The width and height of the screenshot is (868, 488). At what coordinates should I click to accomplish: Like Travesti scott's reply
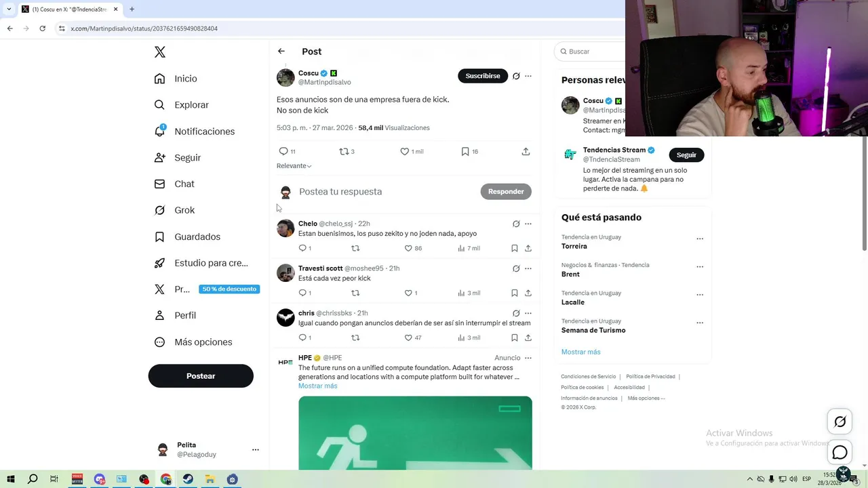411,293
